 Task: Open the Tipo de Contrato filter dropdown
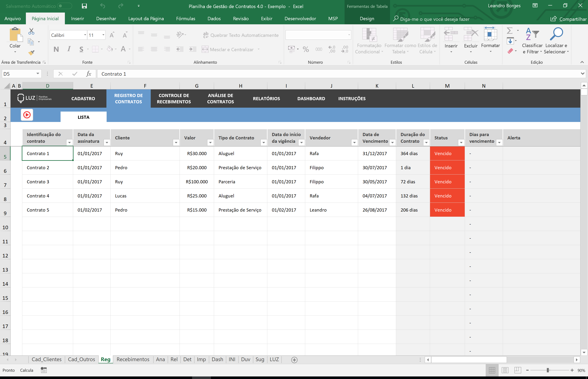[x=263, y=142]
